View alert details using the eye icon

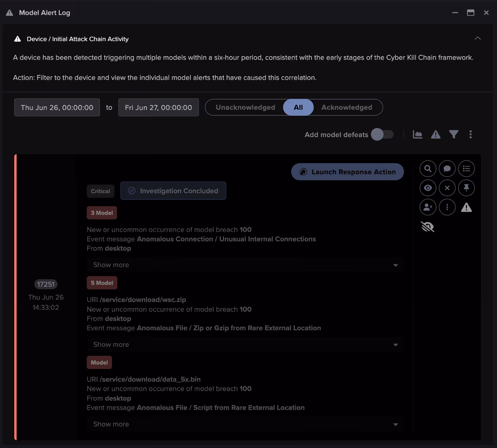coord(428,188)
